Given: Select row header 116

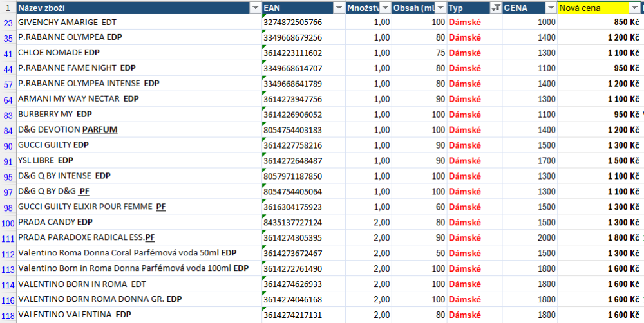Looking at the screenshot, I should 8,299.
